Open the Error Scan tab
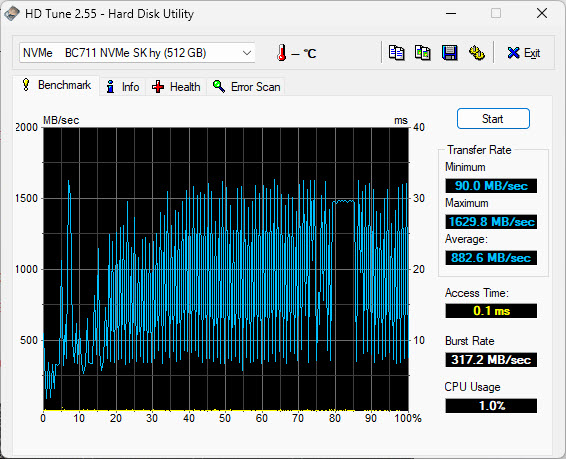This screenshot has width=566, height=459. 246,87
